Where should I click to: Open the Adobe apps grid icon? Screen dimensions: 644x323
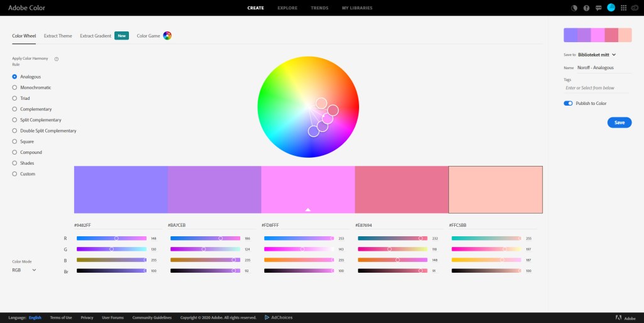(623, 8)
